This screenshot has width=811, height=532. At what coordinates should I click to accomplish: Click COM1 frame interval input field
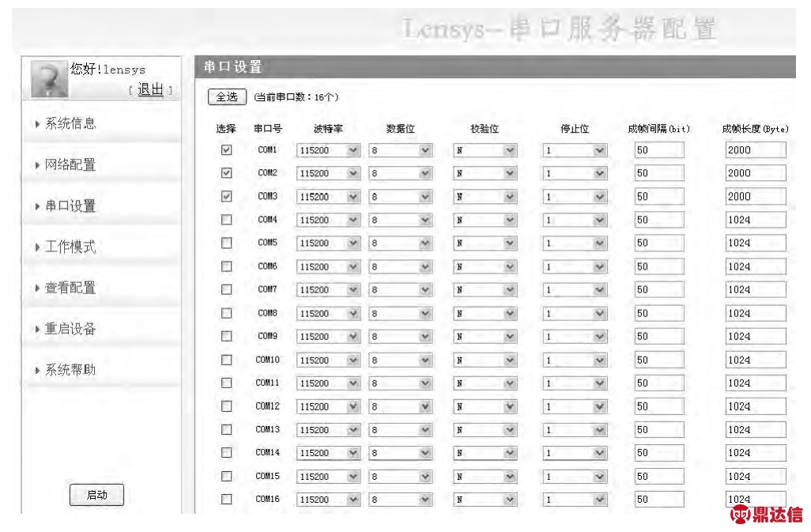tap(658, 150)
